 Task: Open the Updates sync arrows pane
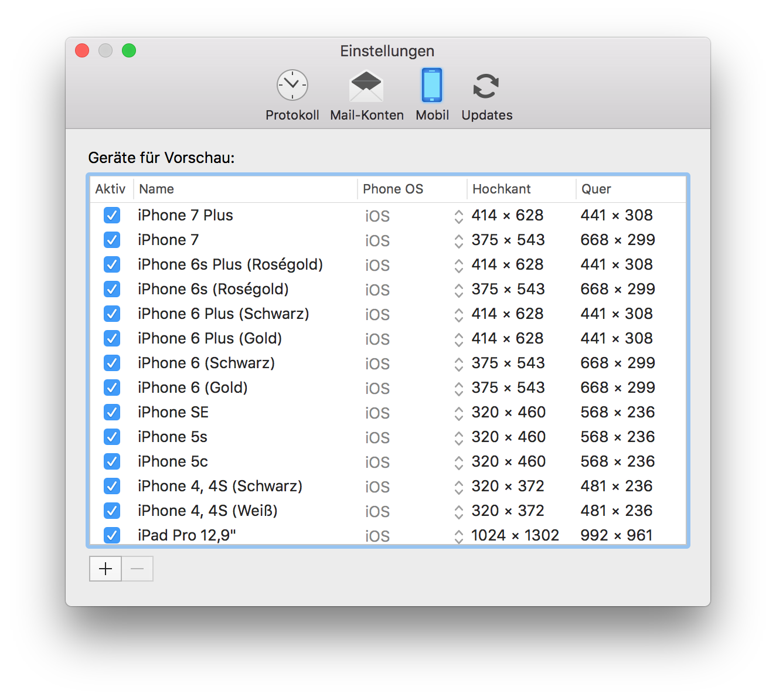point(486,96)
